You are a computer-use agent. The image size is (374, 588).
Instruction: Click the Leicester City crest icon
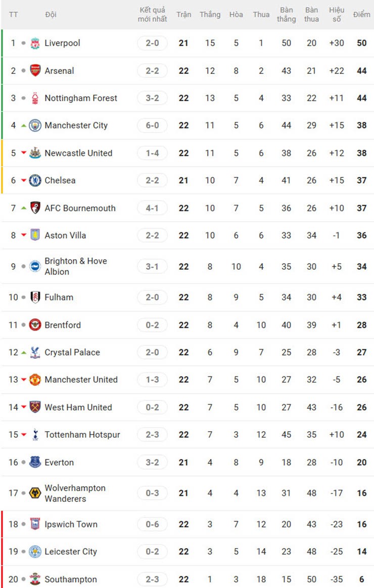point(35,552)
